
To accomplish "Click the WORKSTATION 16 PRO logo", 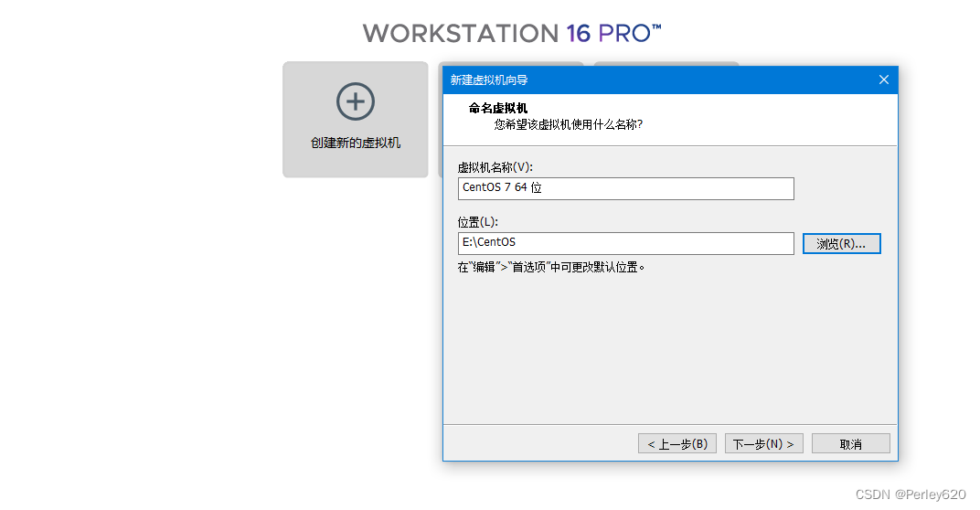I will (x=512, y=33).
